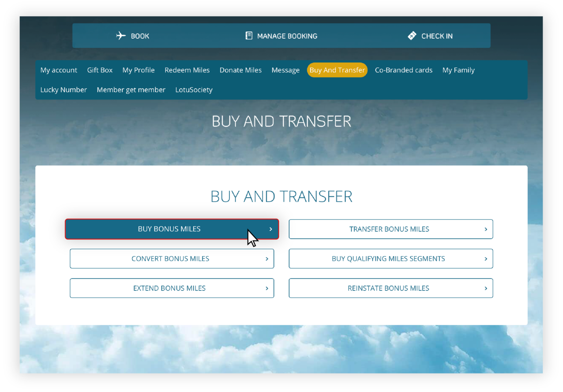Select Gift Box from the navigation
Screen dimensions: 563x392
[x=100, y=70]
